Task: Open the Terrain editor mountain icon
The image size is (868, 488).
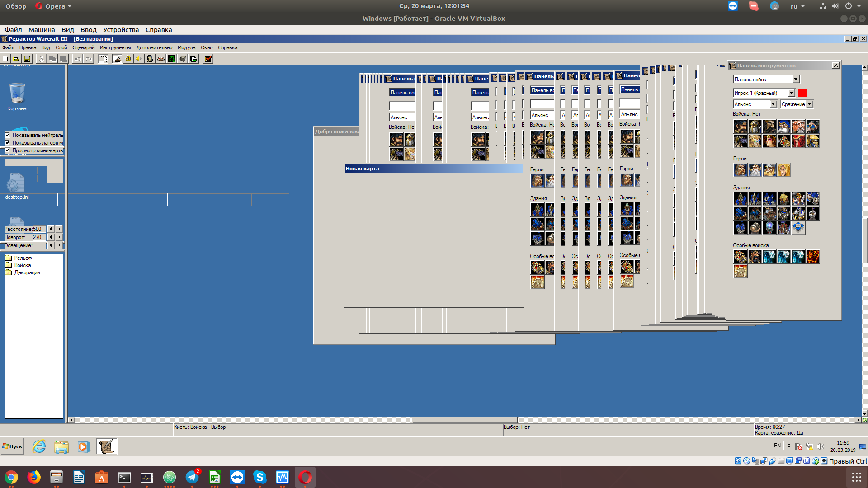Action: (x=118, y=59)
